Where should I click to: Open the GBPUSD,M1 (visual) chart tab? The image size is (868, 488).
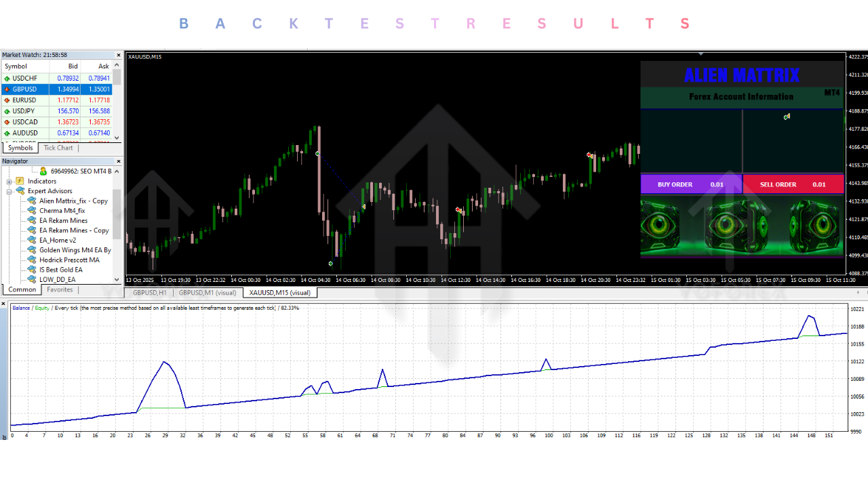pyautogui.click(x=208, y=293)
